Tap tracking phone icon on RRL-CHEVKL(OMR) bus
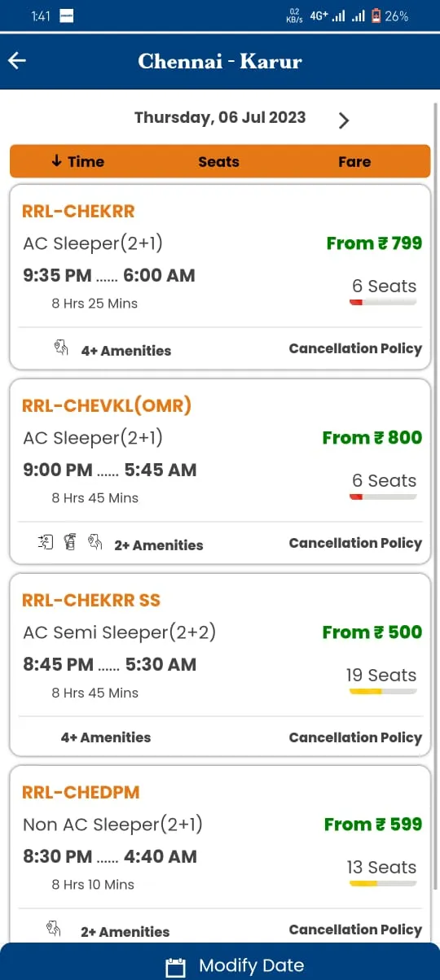 (95, 542)
